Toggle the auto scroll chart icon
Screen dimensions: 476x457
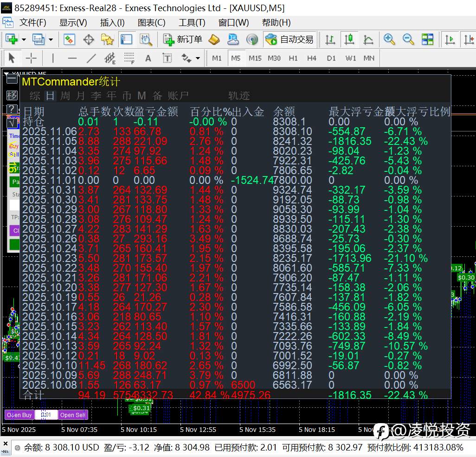[x=450, y=39]
